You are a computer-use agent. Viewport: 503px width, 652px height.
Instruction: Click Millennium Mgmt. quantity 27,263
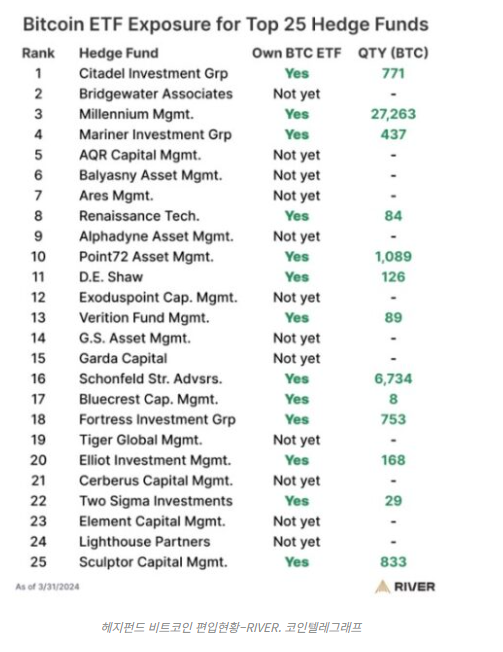pyautogui.click(x=393, y=114)
